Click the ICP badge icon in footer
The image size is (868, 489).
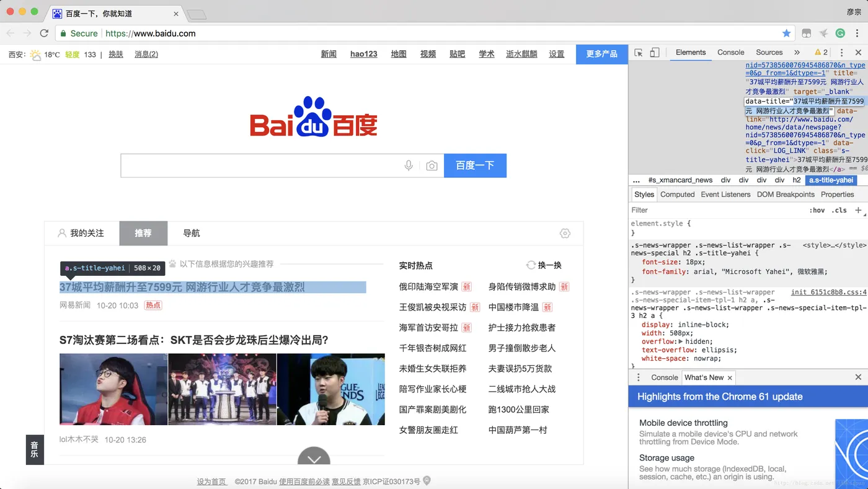(x=427, y=481)
